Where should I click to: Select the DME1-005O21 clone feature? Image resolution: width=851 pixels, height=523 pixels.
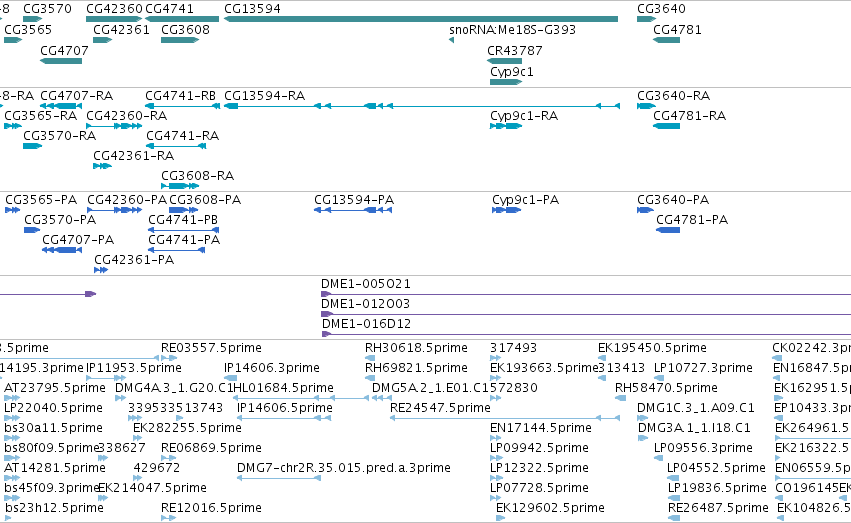tap(586, 294)
